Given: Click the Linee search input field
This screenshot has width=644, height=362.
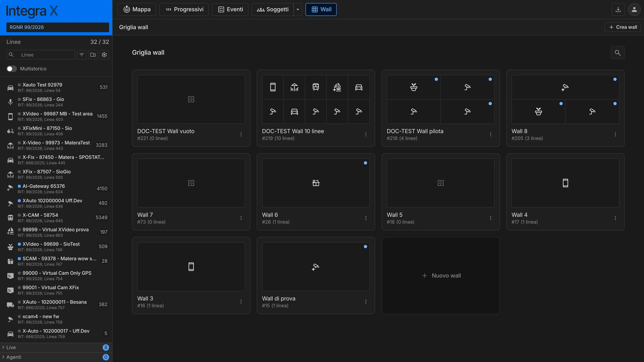Looking at the screenshot, I should [x=41, y=55].
